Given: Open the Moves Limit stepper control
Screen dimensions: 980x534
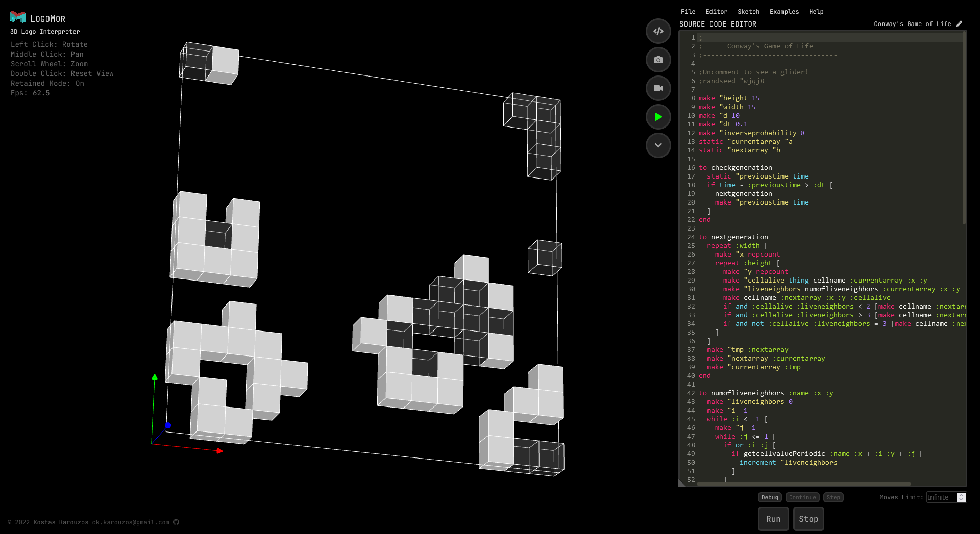Looking at the screenshot, I should 961,497.
